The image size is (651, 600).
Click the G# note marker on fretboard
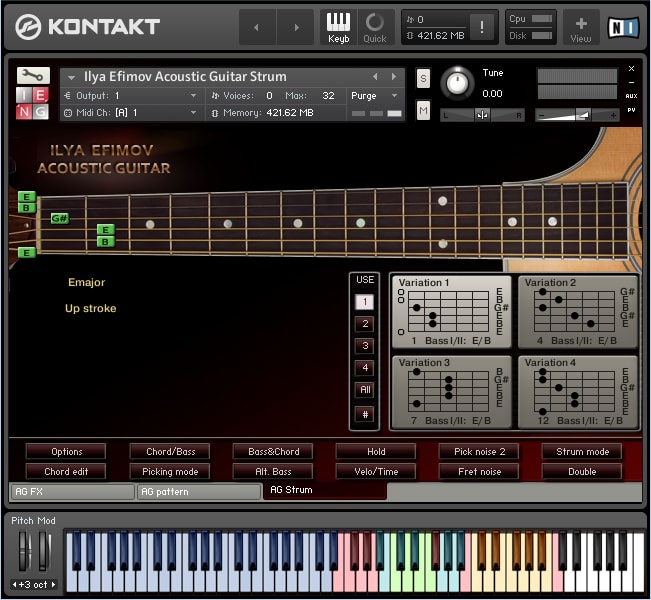[59, 218]
